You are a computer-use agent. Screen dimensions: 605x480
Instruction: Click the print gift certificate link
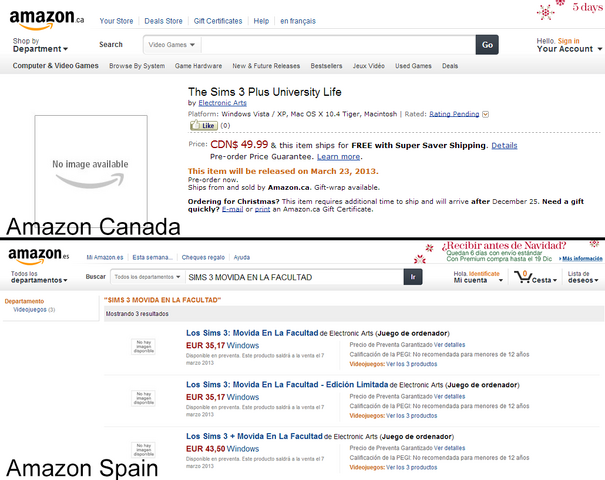pyautogui.click(x=262, y=210)
